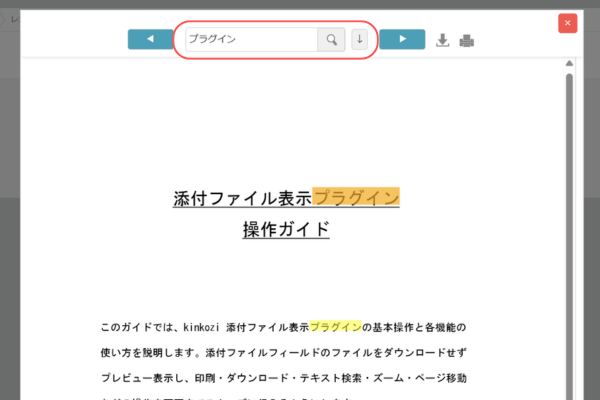Focus the search box containing プラグイン

click(252, 39)
